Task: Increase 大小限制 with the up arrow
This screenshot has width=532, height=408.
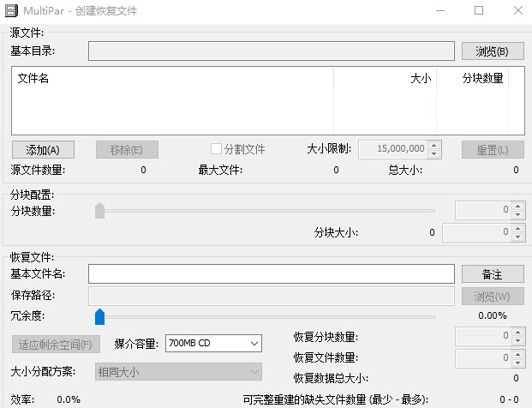Action: pos(434,145)
